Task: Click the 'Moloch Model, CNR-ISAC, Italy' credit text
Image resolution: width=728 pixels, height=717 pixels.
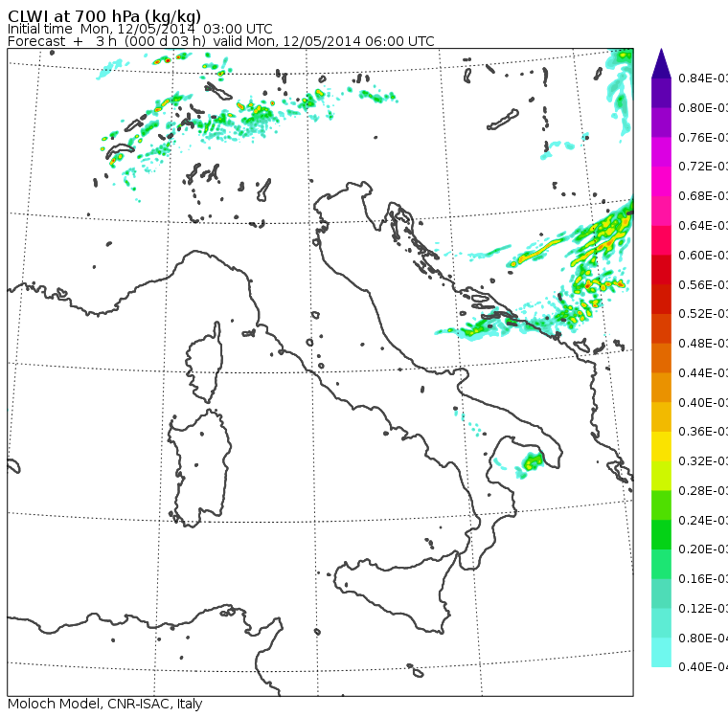Action: (x=105, y=704)
